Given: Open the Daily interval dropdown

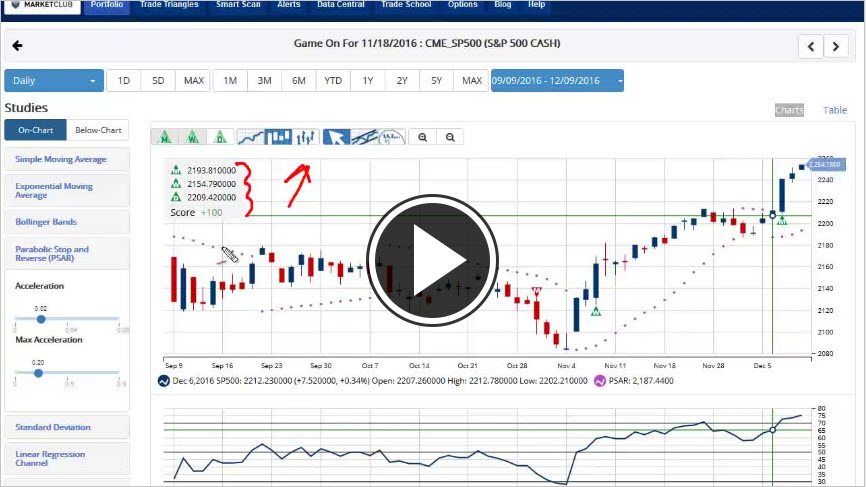Looking at the screenshot, I should [54, 81].
